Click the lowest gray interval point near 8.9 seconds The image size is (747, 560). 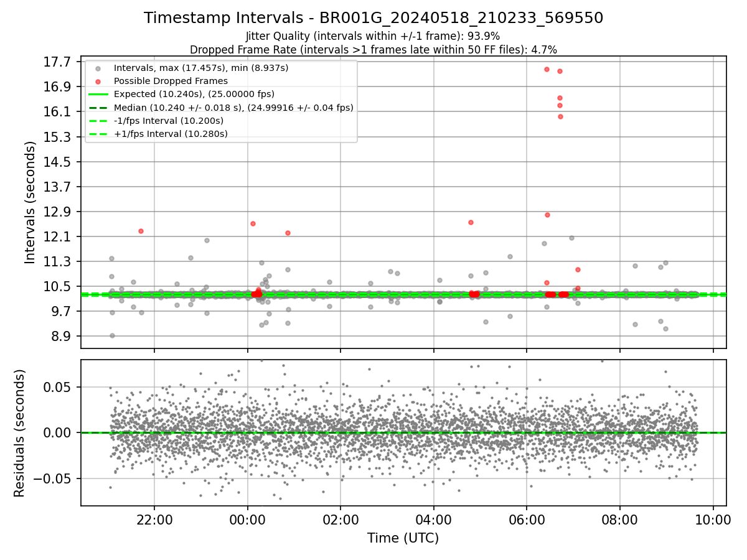click(x=112, y=335)
